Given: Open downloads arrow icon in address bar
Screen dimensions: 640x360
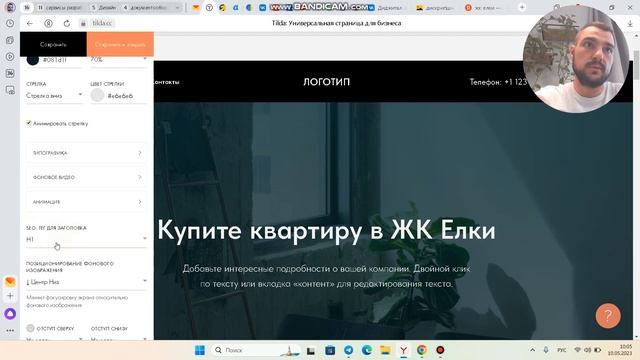Looking at the screenshot, I should (x=630, y=24).
